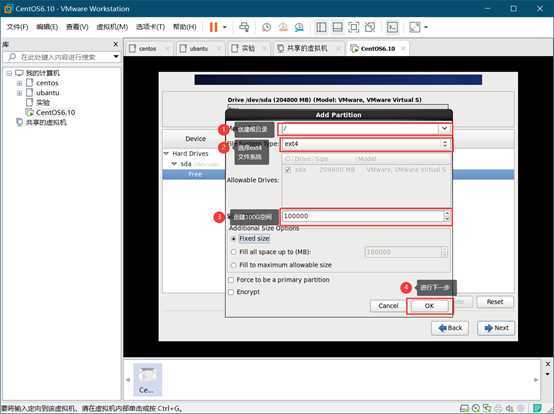Expand the ubantu tree node
Viewport: 554px width, 414px height.
coord(19,93)
